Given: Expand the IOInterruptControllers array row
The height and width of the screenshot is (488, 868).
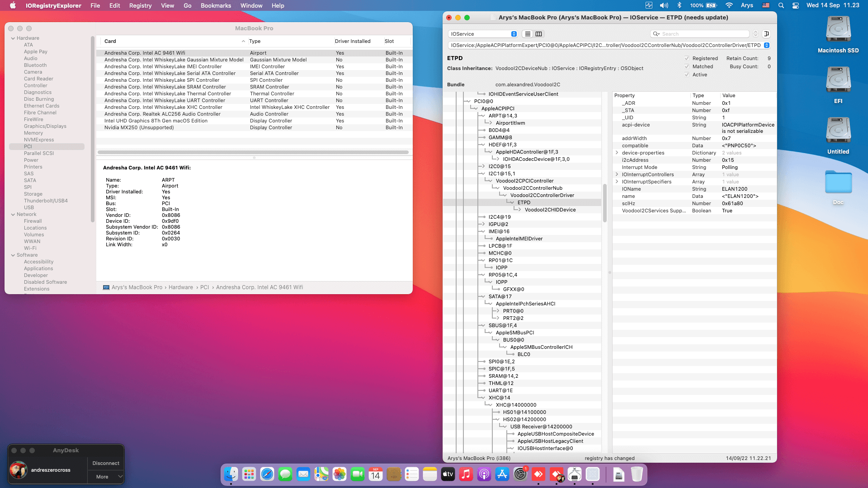Looking at the screenshot, I should tap(617, 174).
